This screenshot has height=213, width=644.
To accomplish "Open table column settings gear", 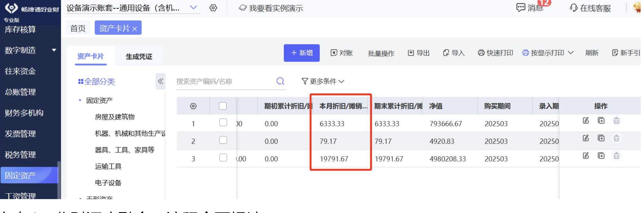I will point(193,106).
